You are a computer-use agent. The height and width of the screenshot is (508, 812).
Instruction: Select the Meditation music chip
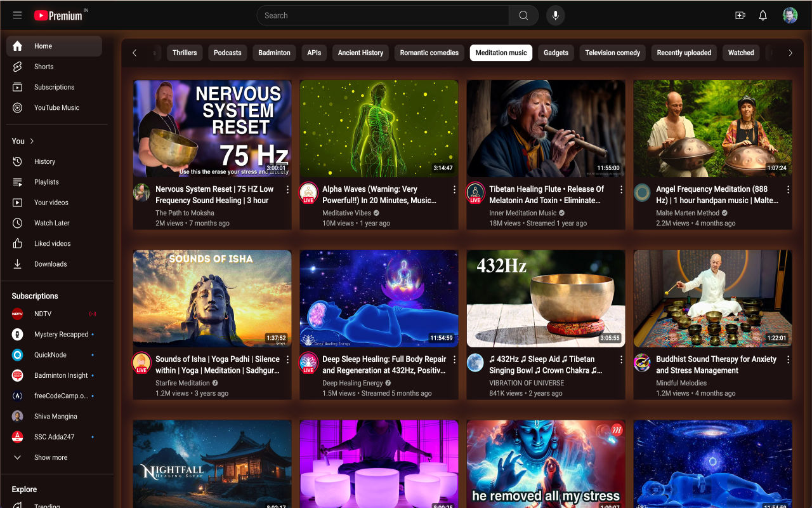coord(501,53)
